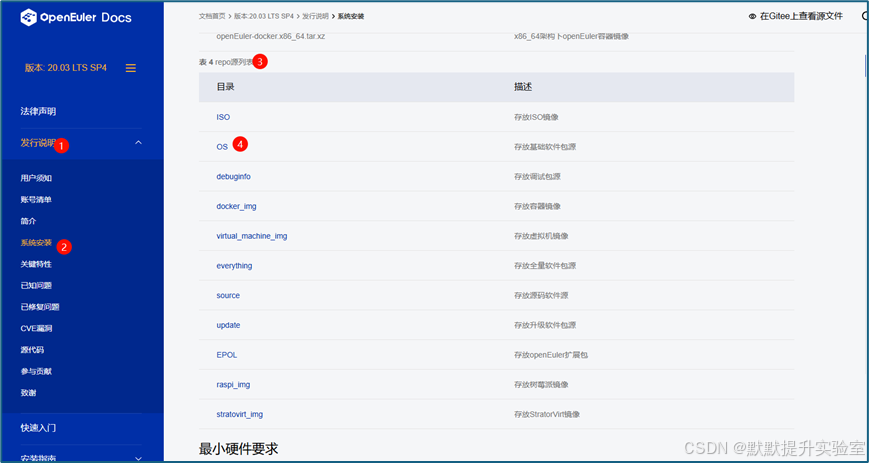Click source directory cell
The image size is (869, 463).
pyautogui.click(x=228, y=296)
